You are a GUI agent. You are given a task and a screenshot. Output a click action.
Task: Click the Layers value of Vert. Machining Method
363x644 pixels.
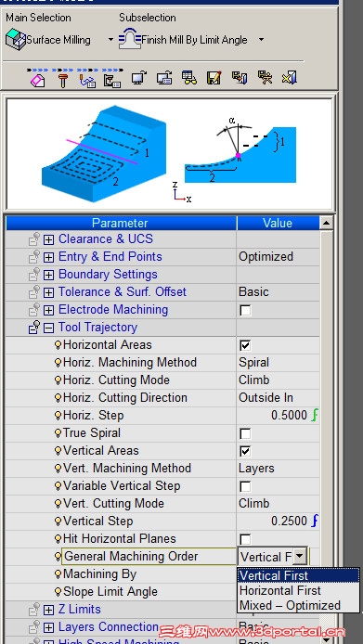pyautogui.click(x=256, y=469)
